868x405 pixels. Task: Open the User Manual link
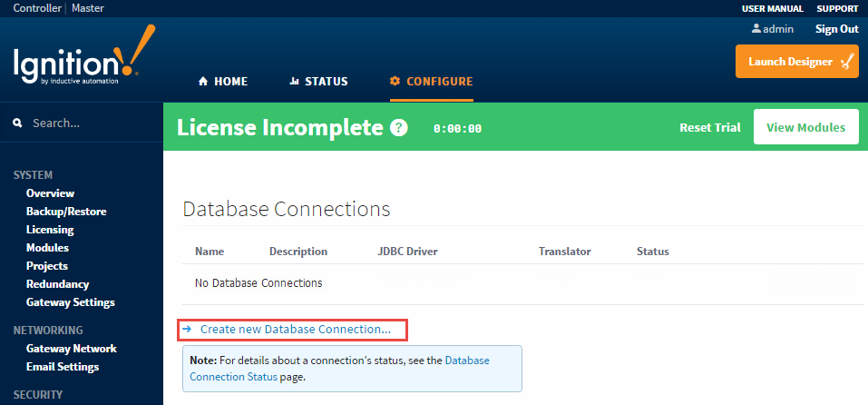point(772,8)
